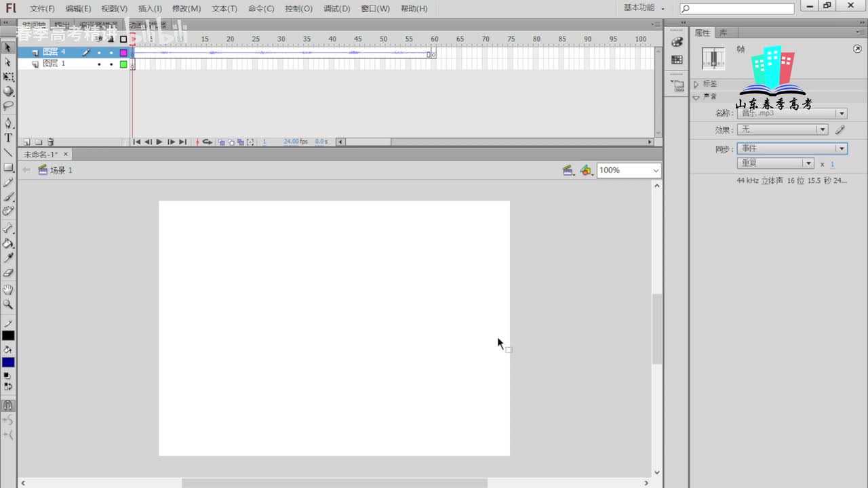Play the timeline animation
This screenshot has height=488, width=868.
pyautogui.click(x=159, y=142)
